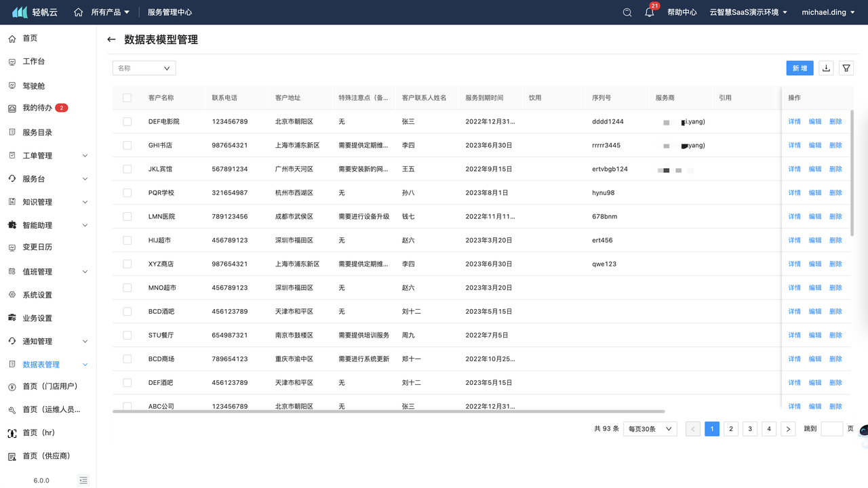
Task: Open the 名称 filter dropdown
Action: [x=144, y=68]
